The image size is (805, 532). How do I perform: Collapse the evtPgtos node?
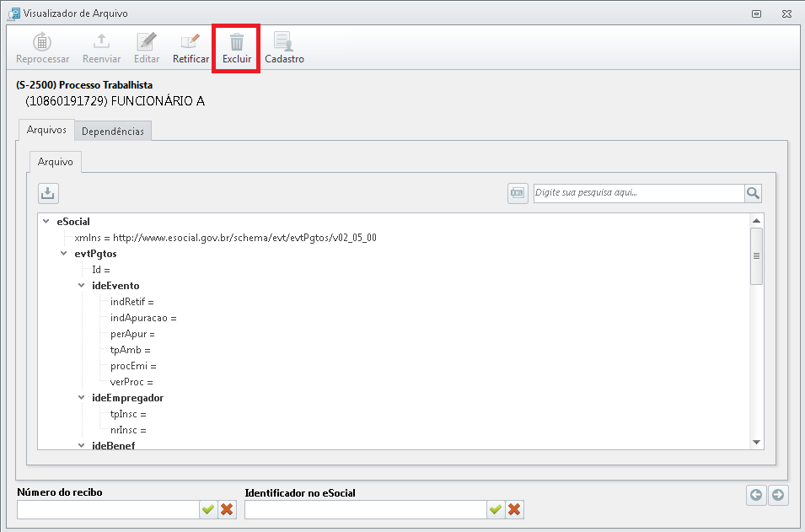pyautogui.click(x=64, y=253)
